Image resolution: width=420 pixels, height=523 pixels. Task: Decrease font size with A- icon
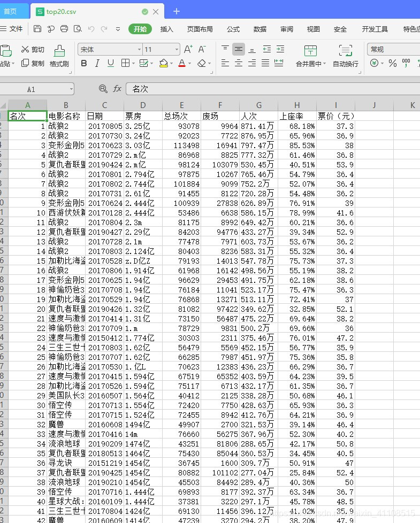[202, 49]
